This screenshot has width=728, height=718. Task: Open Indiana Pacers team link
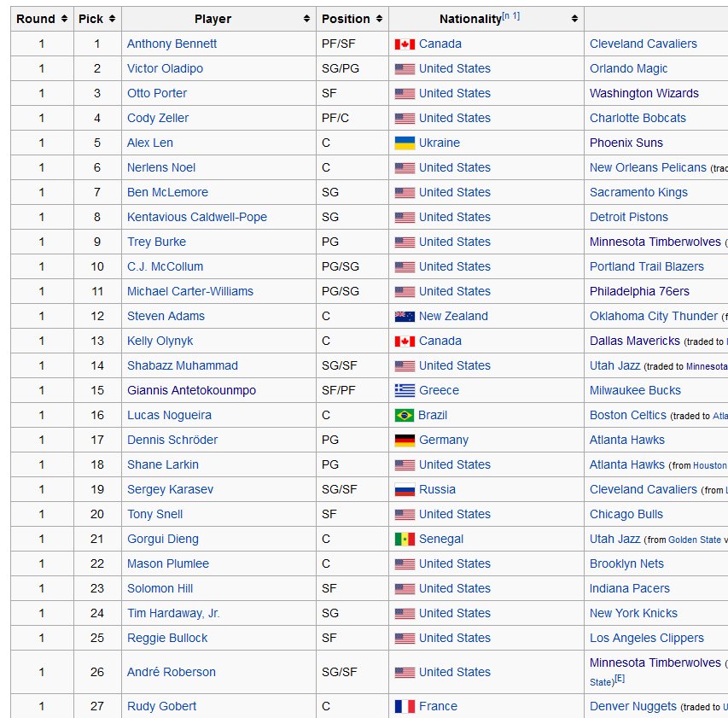(x=630, y=589)
